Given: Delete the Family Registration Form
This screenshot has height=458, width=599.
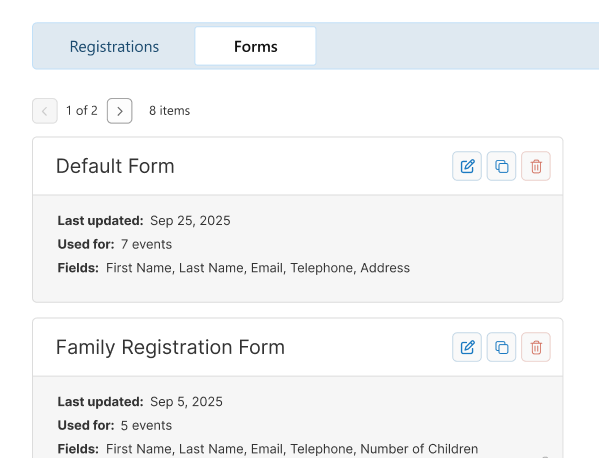Looking at the screenshot, I should (536, 347).
